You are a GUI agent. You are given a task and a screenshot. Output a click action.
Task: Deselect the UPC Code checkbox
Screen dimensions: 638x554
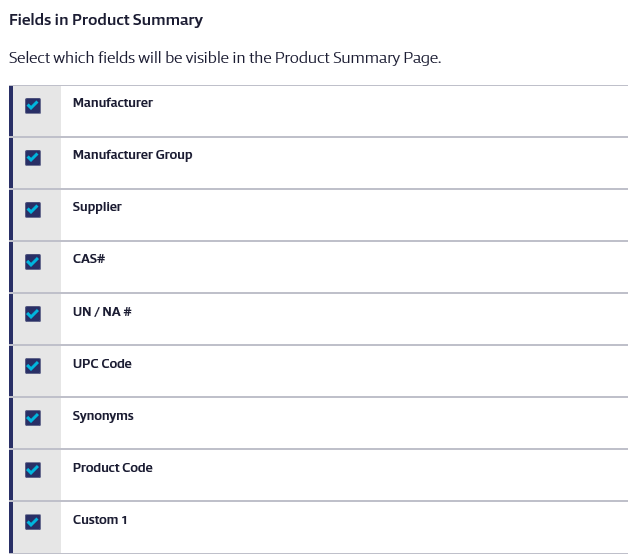(33, 366)
